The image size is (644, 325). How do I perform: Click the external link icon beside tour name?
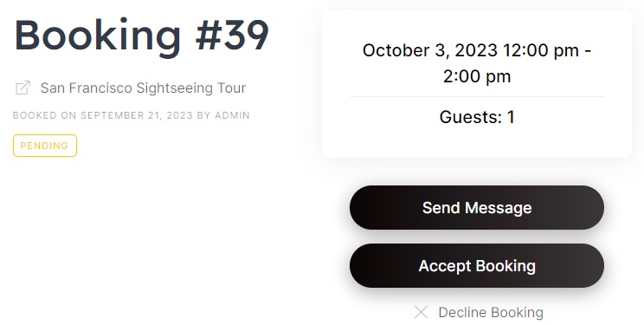pos(23,88)
